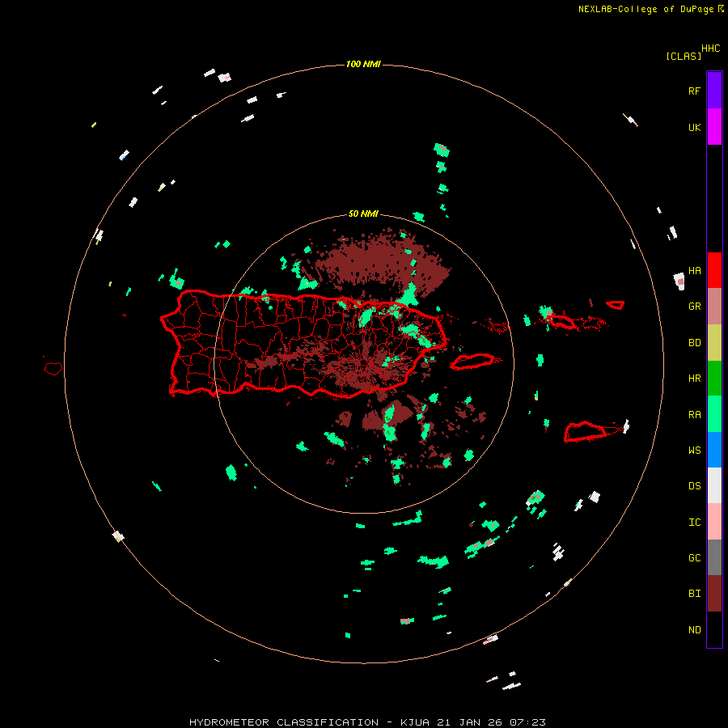Click the 'GR' legend label
The image size is (728, 728).
(x=694, y=307)
